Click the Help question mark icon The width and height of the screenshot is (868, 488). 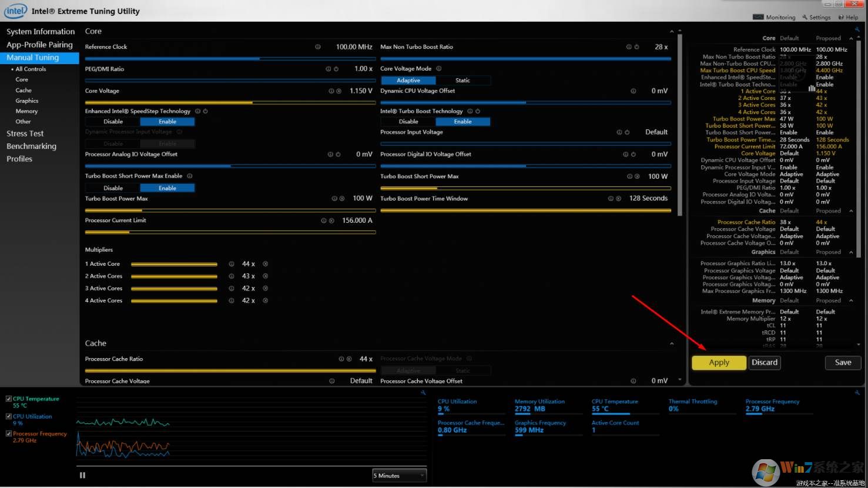point(841,18)
